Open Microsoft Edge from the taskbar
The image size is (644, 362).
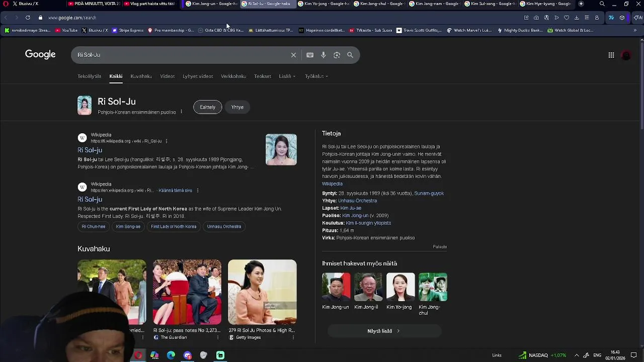tap(171, 355)
